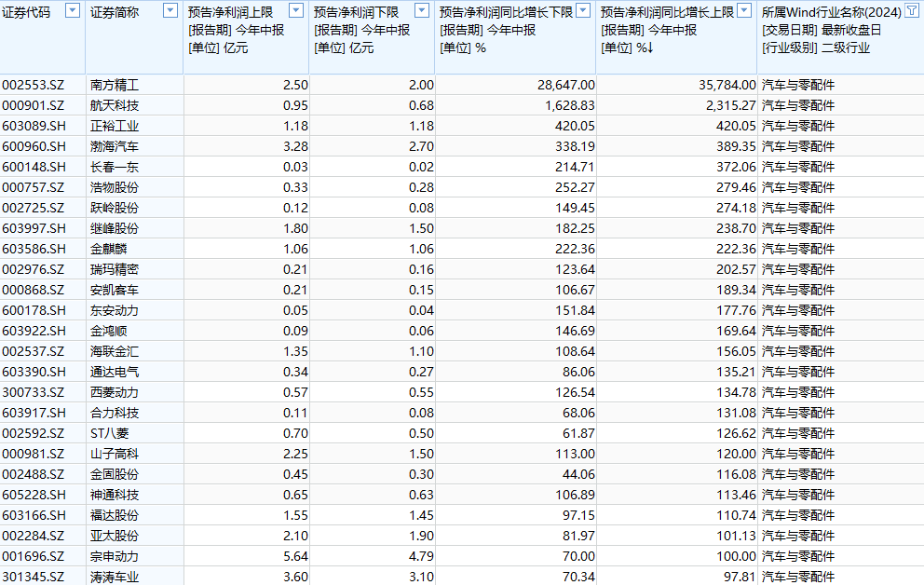Open the 预告净利润下限 column dropdown arrow
Viewport: 924px width, 585px height.
coord(421,11)
